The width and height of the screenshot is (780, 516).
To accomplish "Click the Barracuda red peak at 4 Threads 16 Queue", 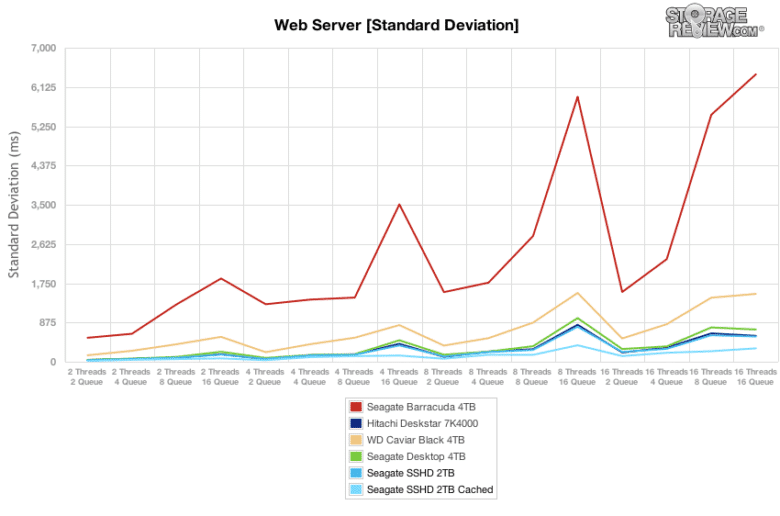I will pos(399,205).
